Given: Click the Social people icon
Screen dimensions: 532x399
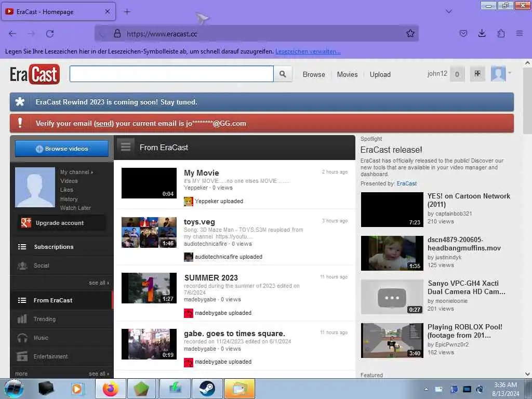Looking at the screenshot, I should (x=22, y=265).
